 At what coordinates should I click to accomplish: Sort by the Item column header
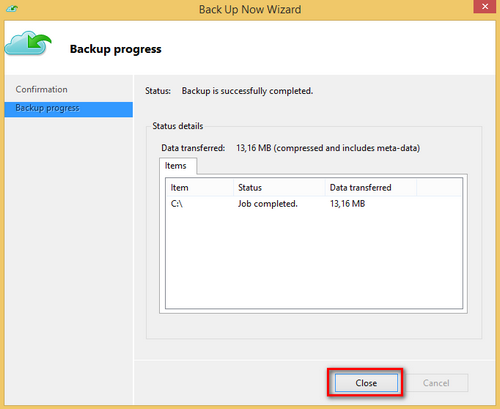pos(199,188)
